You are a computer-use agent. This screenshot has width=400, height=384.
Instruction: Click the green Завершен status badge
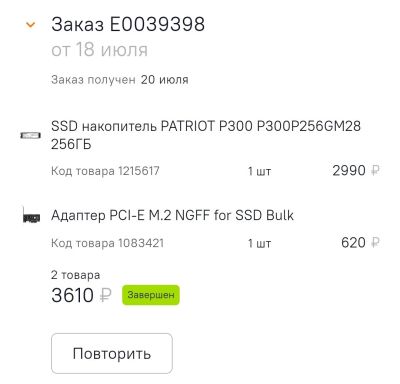151,295
